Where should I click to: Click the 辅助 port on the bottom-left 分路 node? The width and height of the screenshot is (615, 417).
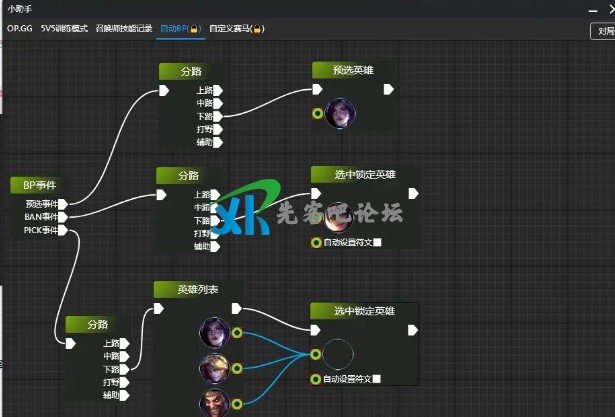(124, 395)
